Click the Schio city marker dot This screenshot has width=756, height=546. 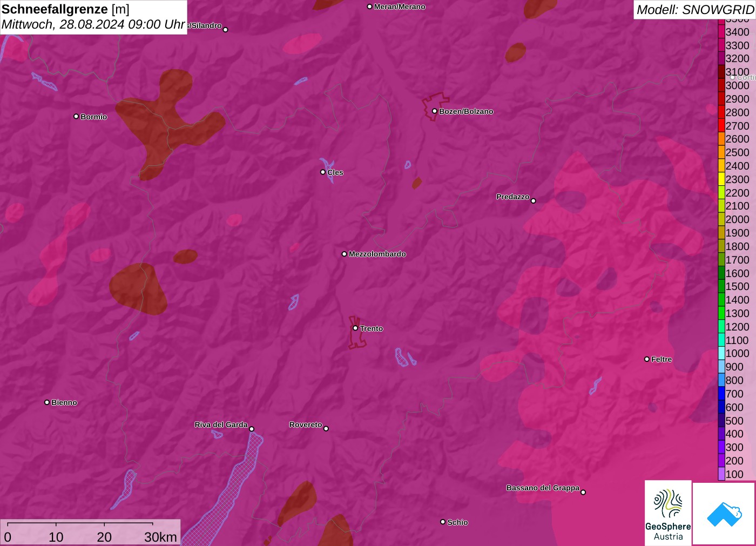pyautogui.click(x=443, y=522)
